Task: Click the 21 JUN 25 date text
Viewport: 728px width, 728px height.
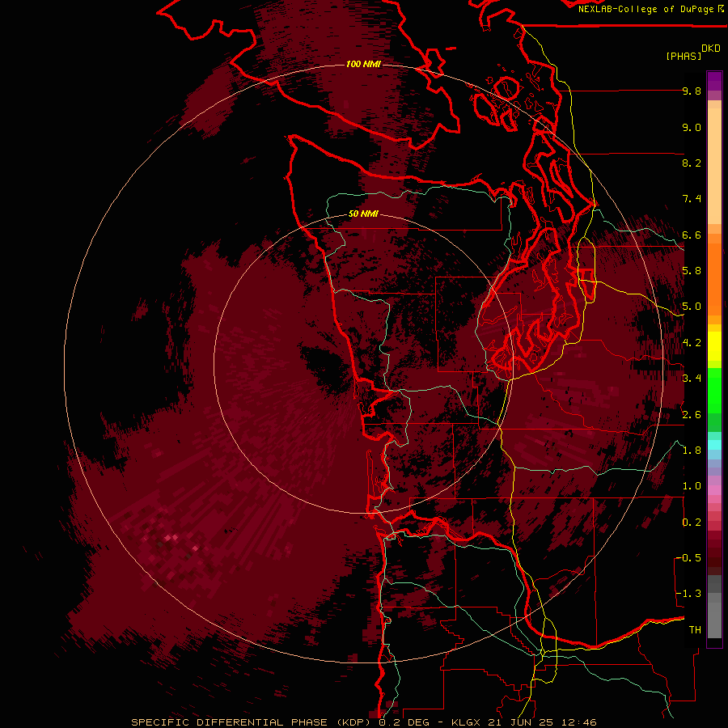Action: pyautogui.click(x=518, y=722)
